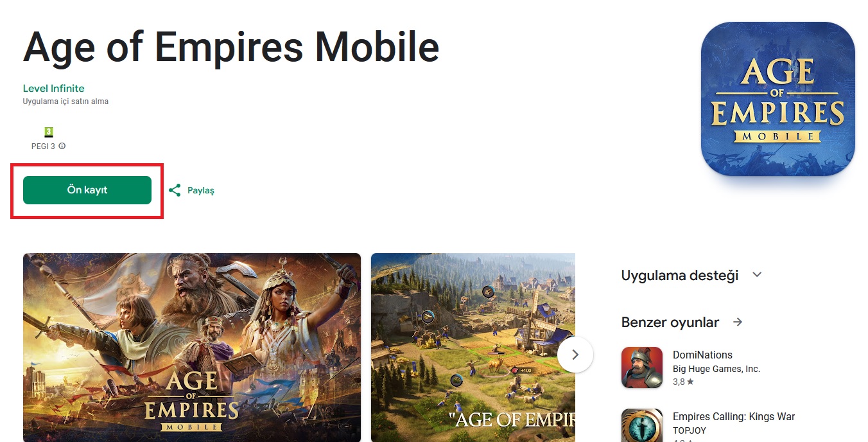Viewport: 868px width, 442px height.
Task: Click the Empires Calling: Kings War icon
Action: click(x=642, y=425)
